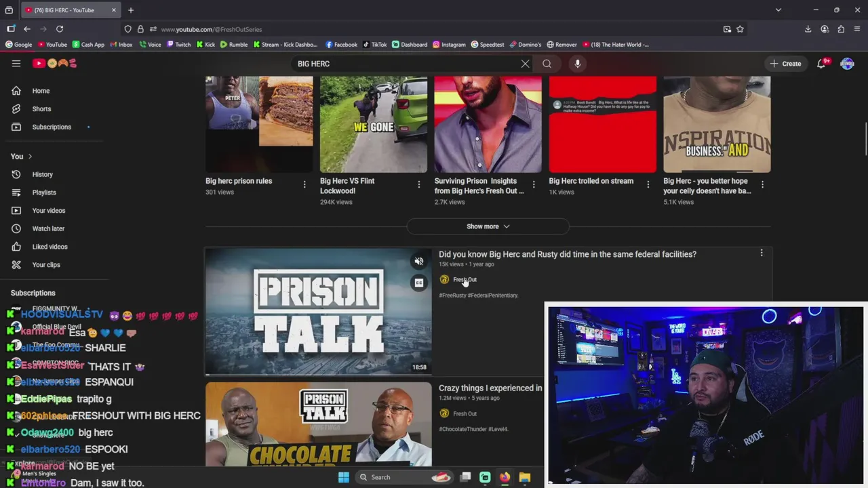The image size is (868, 488).
Task: Click the magnifier search button
Action: pyautogui.click(x=547, y=64)
